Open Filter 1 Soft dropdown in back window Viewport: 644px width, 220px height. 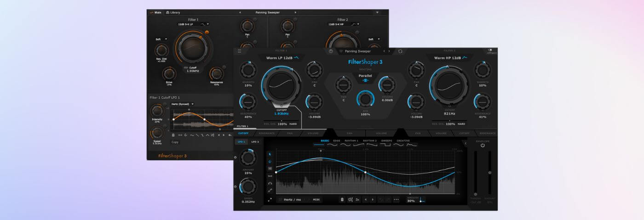(x=161, y=39)
